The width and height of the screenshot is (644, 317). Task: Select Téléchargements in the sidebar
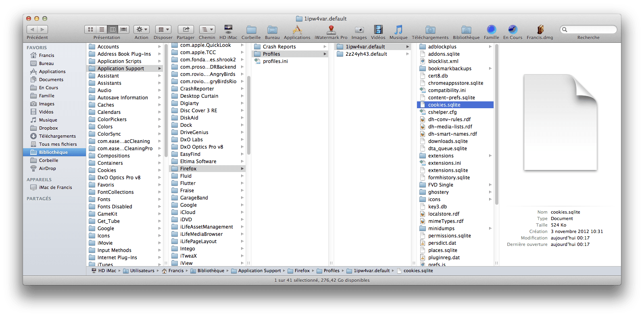tap(54, 136)
